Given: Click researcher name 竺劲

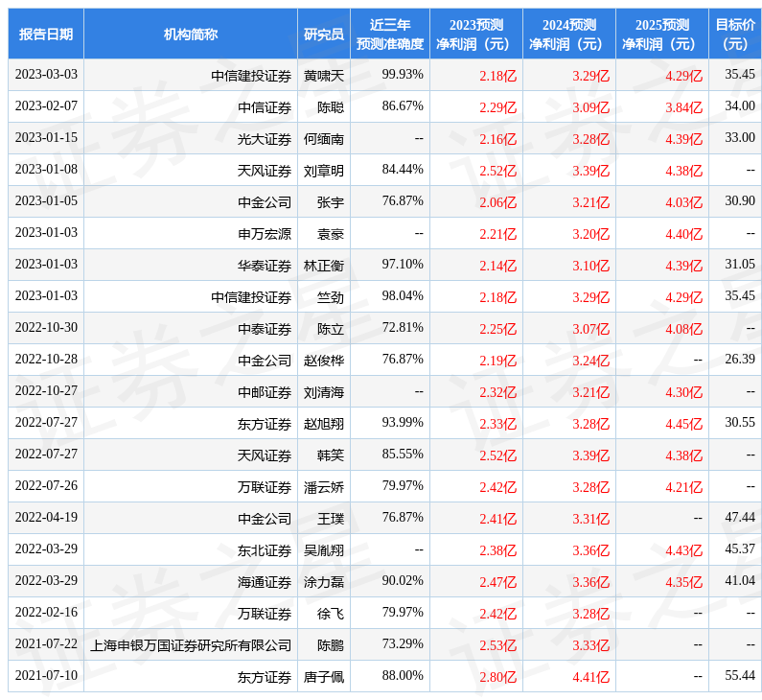Looking at the screenshot, I should (331, 297).
